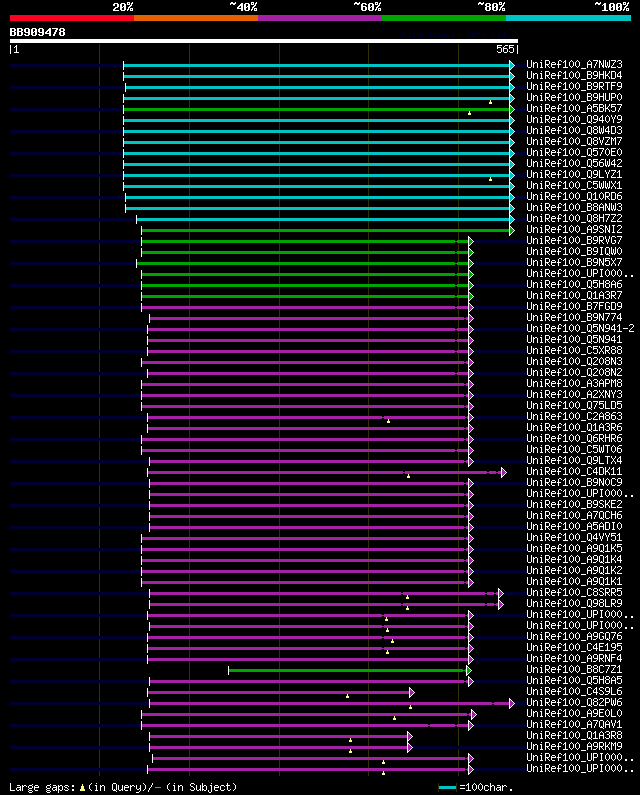The height and width of the screenshot is (795, 640).
Task: Click the green arrowhead of the UniRef100_A9SNI2 bar
Action: (512, 230)
